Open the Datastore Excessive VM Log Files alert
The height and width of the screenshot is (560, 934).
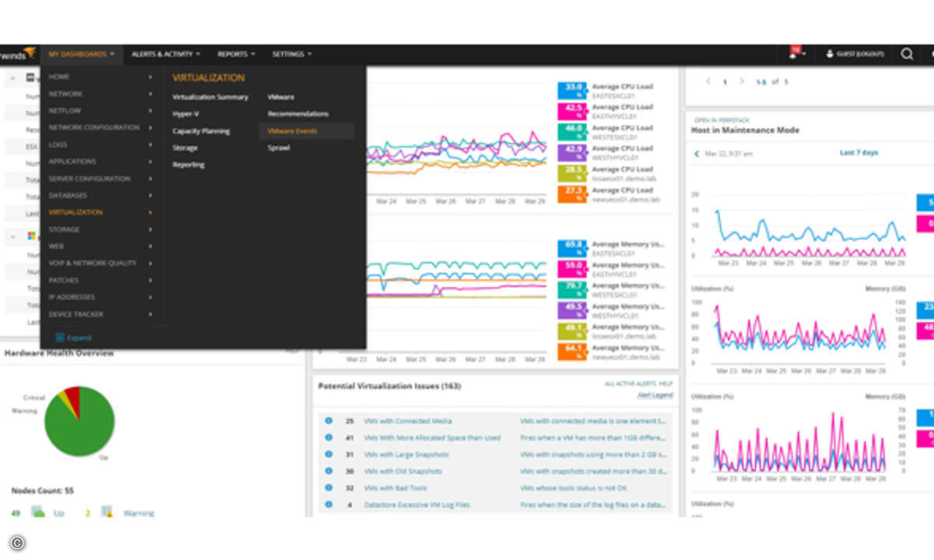pyautogui.click(x=417, y=505)
